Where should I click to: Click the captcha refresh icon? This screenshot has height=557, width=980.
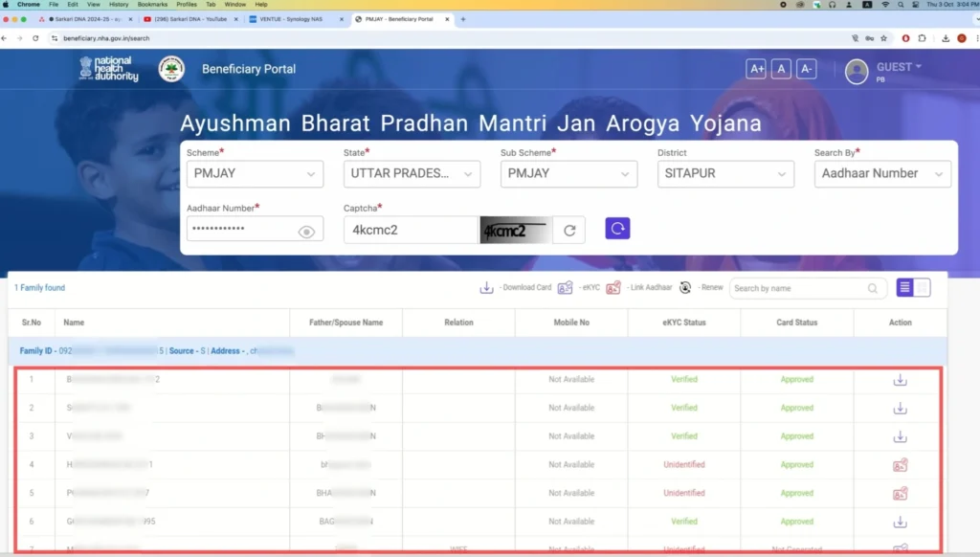pyautogui.click(x=569, y=230)
